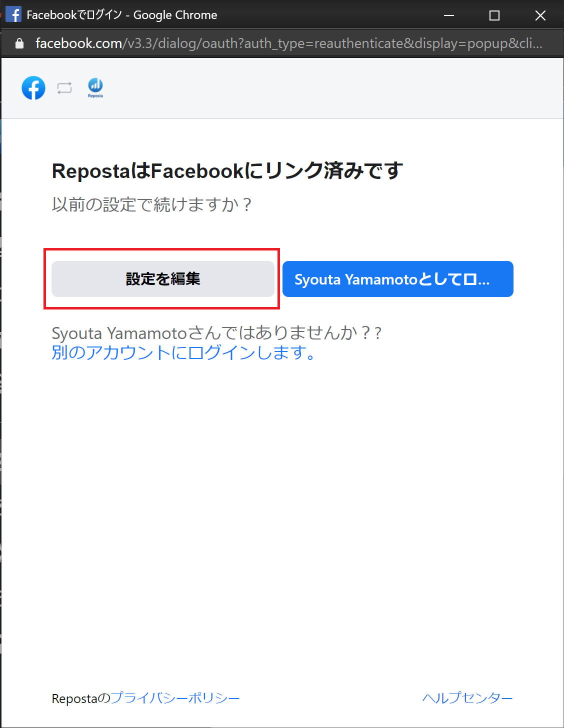Click the 設定を編集 button

point(163,279)
